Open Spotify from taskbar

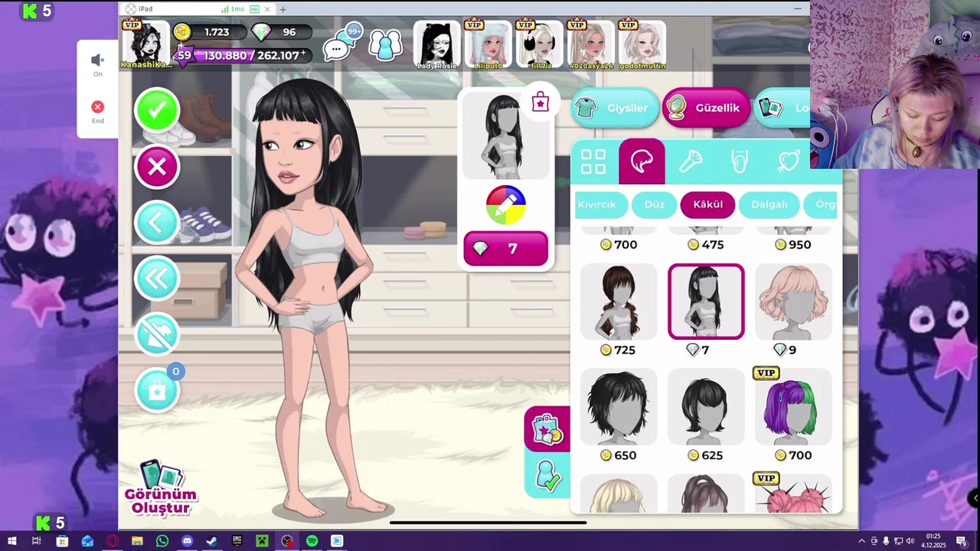(312, 541)
